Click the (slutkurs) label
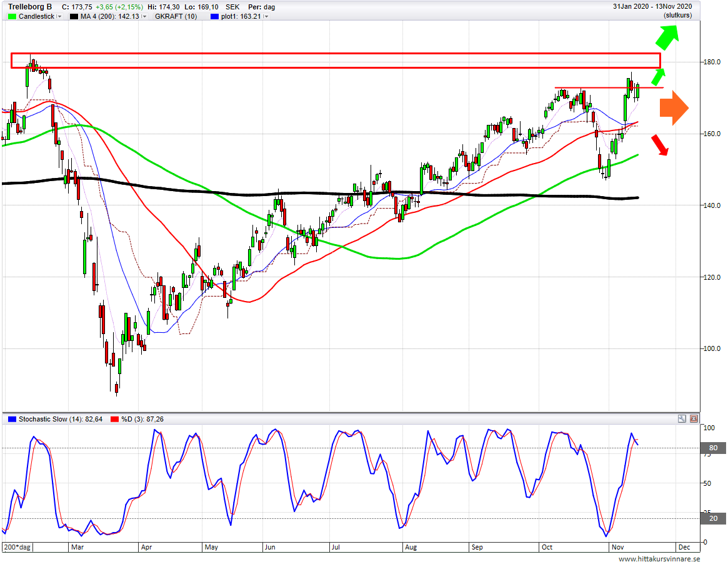This screenshot has height=562, width=728. point(677,16)
